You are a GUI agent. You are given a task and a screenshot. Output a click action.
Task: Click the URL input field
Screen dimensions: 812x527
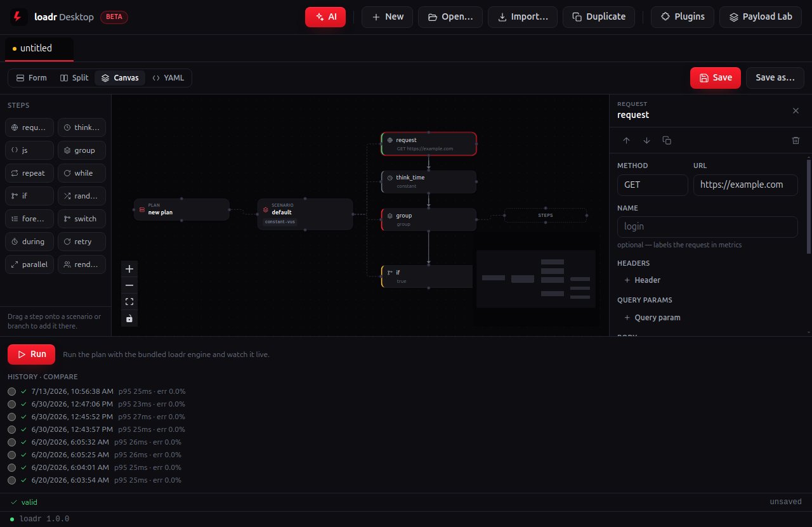[745, 185]
